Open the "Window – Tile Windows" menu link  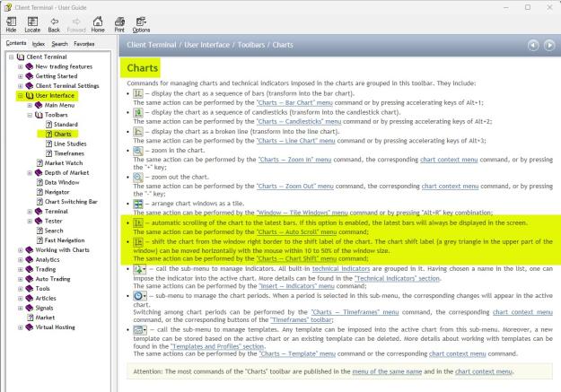302,213
